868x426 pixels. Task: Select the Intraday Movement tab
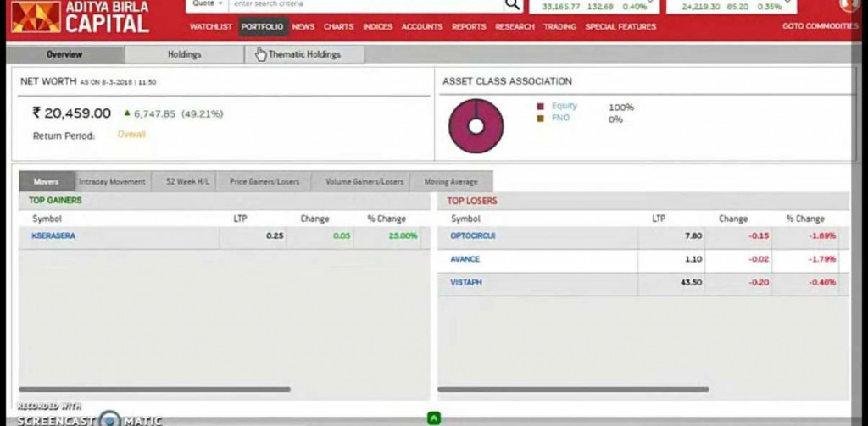[112, 181]
